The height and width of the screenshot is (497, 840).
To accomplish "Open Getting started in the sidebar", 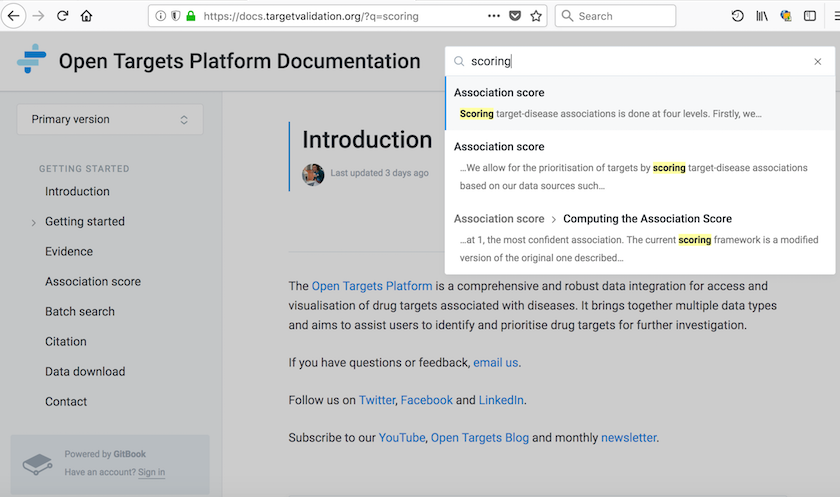I will coord(85,221).
